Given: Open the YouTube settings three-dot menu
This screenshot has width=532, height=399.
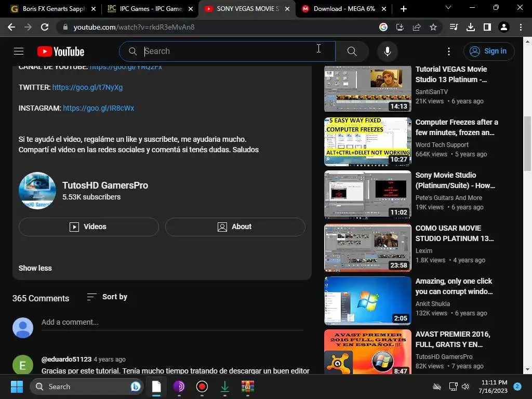Looking at the screenshot, I should 448,51.
